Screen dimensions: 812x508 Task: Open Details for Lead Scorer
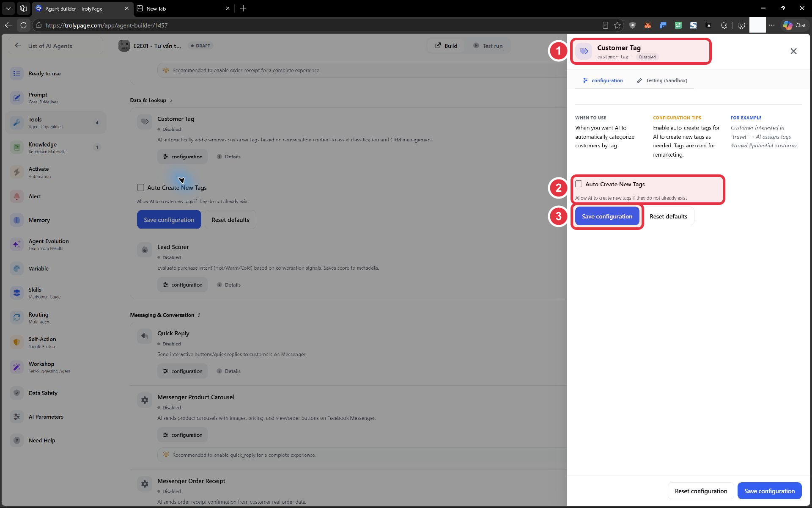click(x=228, y=285)
